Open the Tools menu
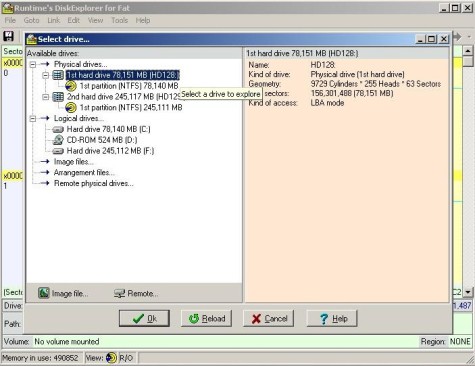 [119, 20]
